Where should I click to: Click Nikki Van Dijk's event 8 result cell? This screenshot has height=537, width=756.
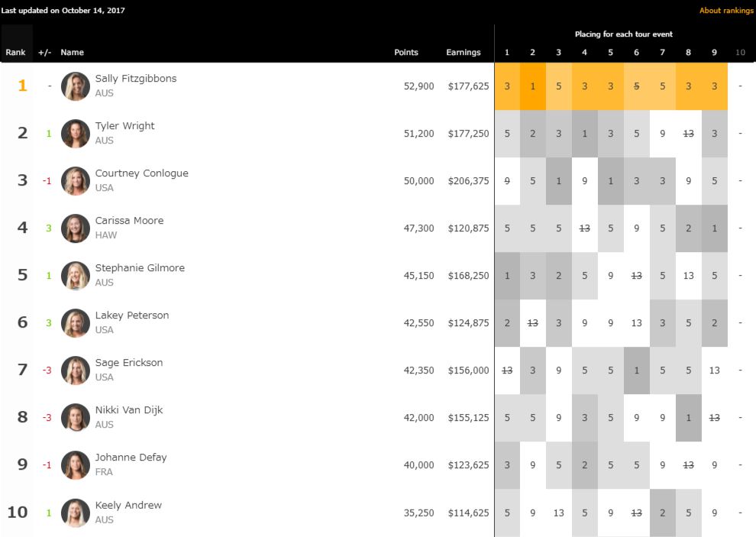[689, 418]
